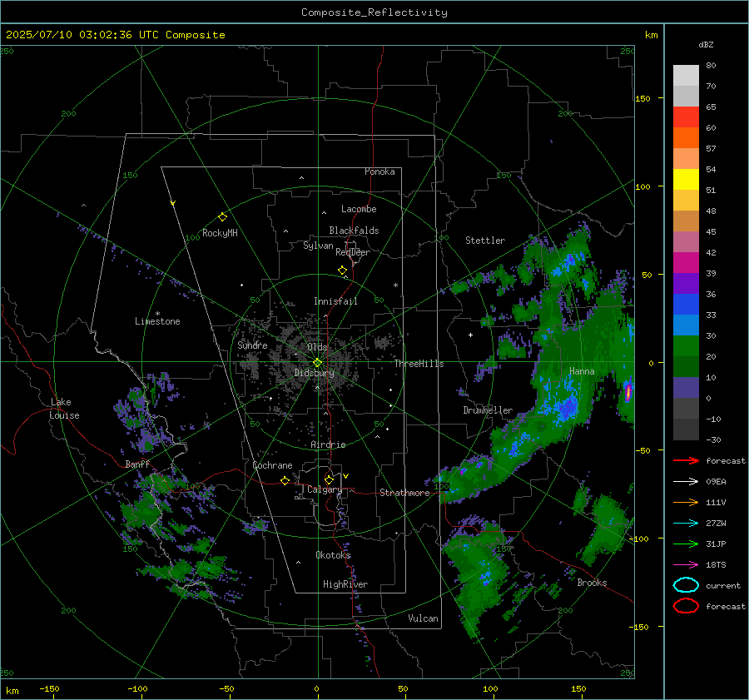
Task: Click the Didsbury town label
Action: coord(314,373)
